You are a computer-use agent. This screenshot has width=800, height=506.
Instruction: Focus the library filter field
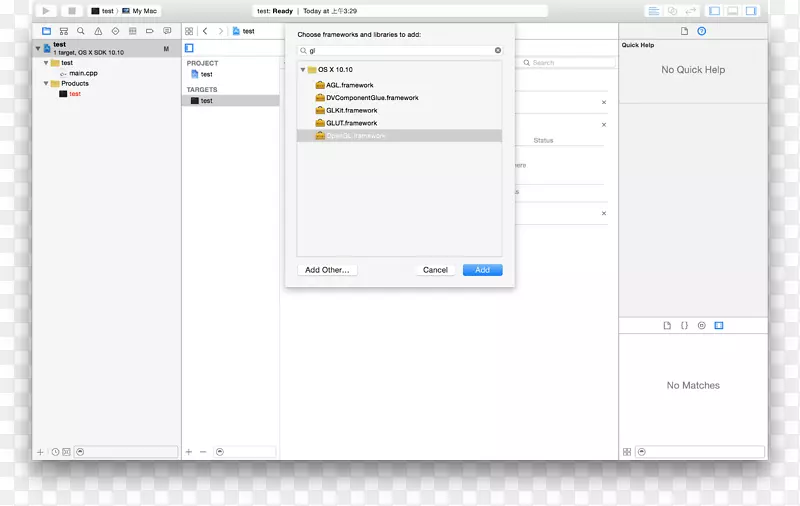pyautogui.click(x=700, y=452)
